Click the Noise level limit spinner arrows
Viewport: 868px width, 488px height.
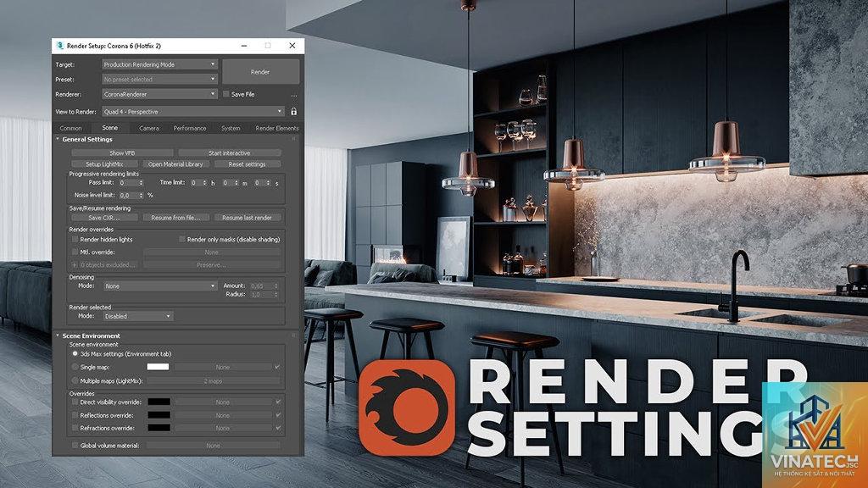142,196
